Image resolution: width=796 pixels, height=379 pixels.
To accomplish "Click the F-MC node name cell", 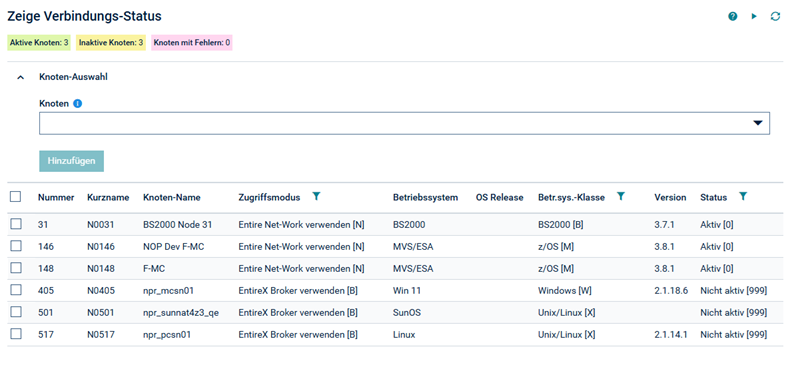I will coord(154,268).
